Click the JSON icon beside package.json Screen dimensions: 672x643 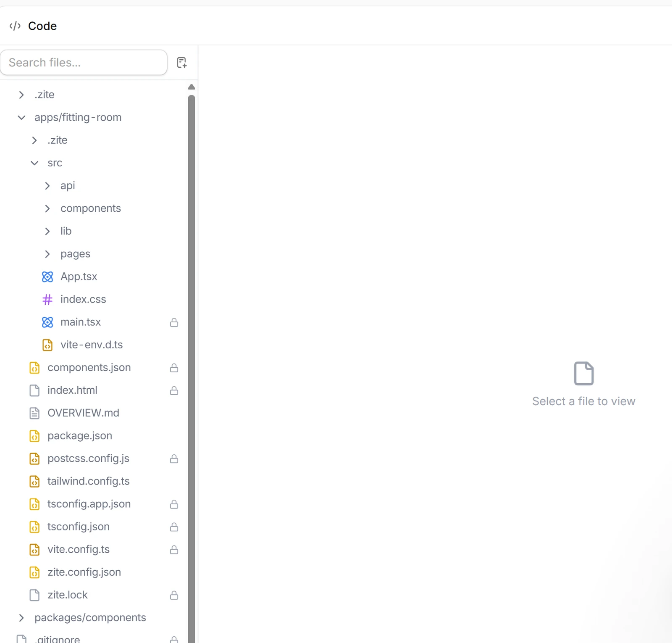pos(34,436)
